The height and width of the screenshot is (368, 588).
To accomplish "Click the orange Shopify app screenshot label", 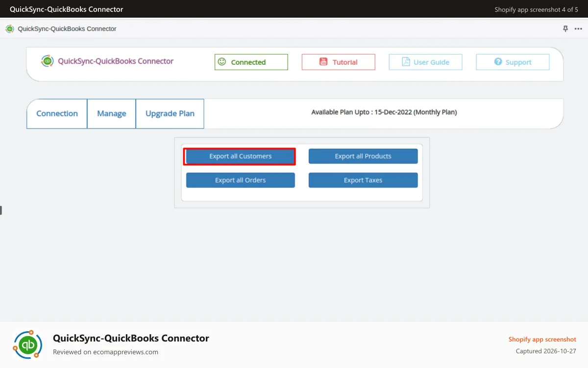I will pyautogui.click(x=542, y=340).
